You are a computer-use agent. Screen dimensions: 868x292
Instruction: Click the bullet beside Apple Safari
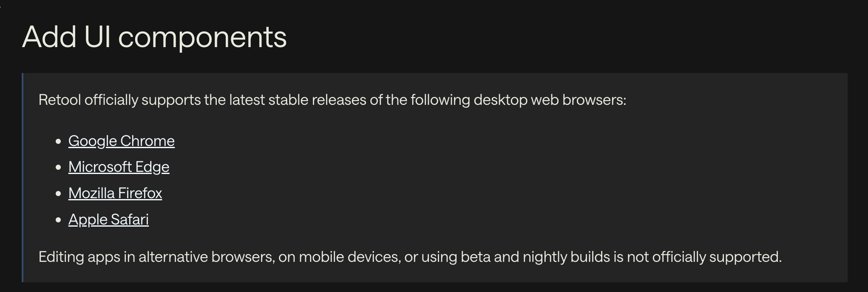click(x=59, y=220)
